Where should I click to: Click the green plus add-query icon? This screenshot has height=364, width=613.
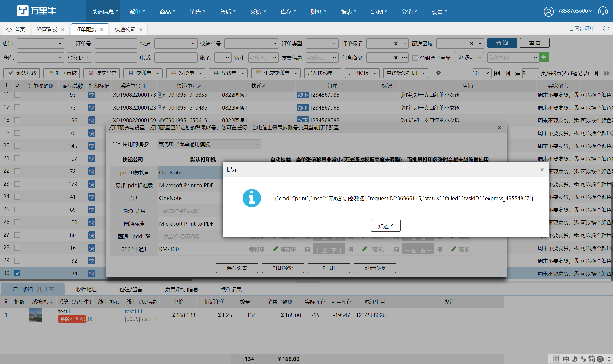tap(544, 57)
